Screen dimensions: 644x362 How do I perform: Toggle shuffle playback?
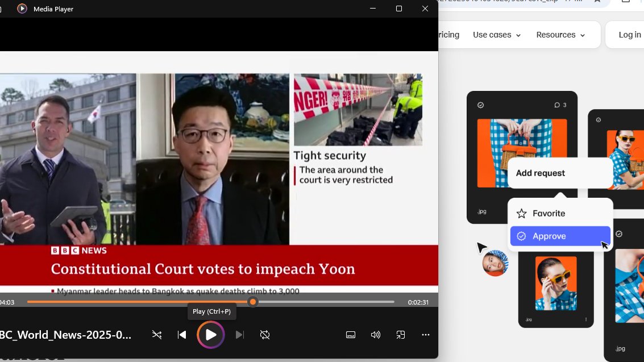coord(157,335)
